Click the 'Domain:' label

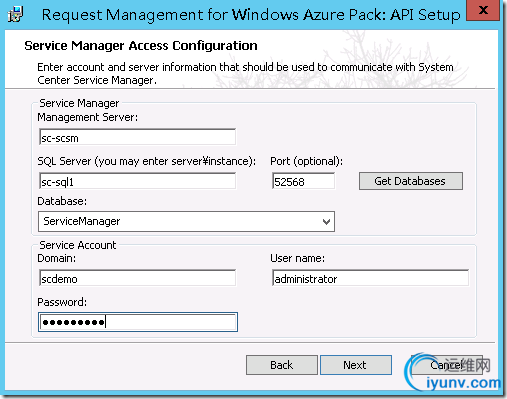tap(57, 258)
